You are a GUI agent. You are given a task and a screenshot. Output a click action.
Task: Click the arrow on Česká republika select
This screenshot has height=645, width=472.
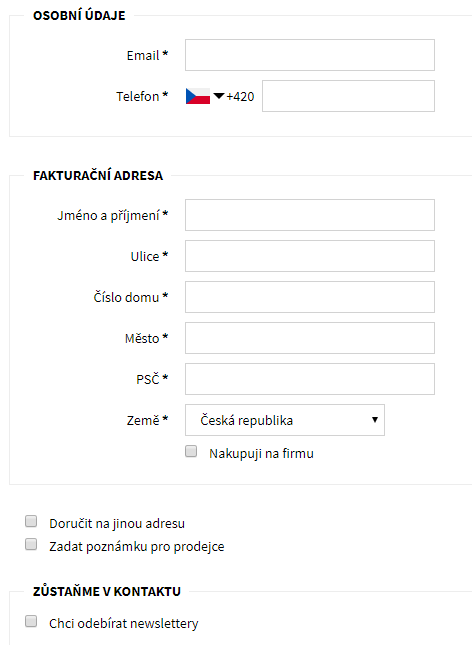click(x=374, y=420)
